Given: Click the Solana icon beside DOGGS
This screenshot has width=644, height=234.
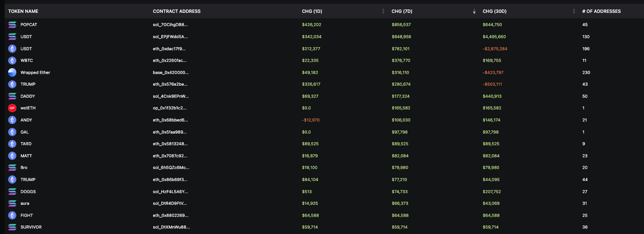Looking at the screenshot, I should (12, 192).
